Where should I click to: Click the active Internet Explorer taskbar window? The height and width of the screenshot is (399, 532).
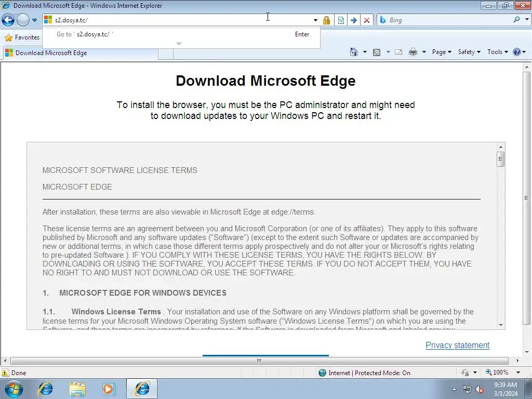click(x=142, y=389)
